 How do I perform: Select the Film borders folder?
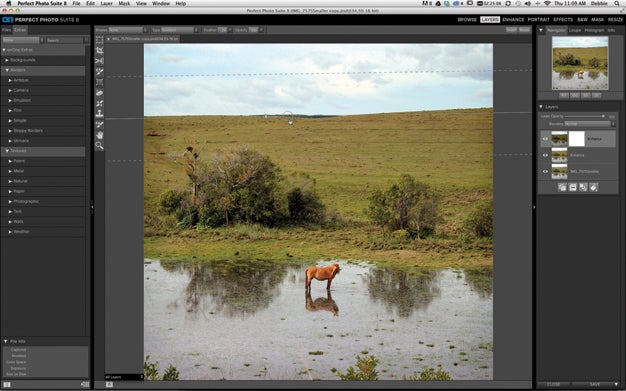point(18,110)
